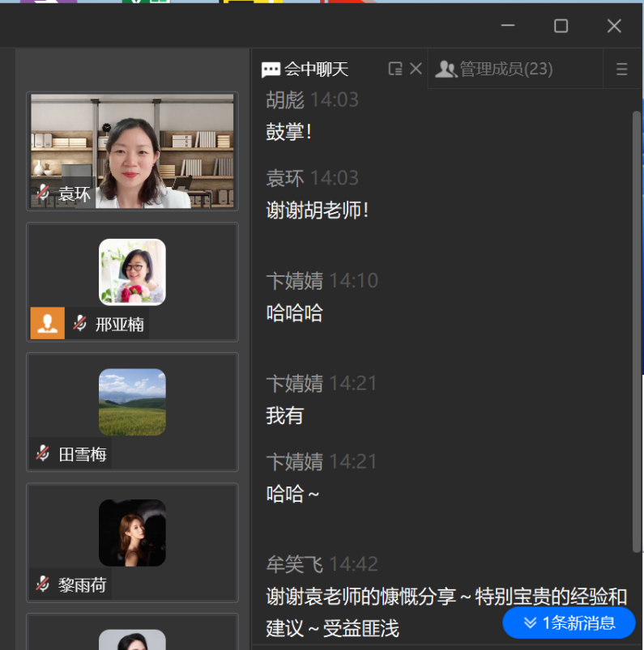This screenshot has width=644, height=650.
Task: Click the 黎雨荷 name label
Action: tap(83, 585)
